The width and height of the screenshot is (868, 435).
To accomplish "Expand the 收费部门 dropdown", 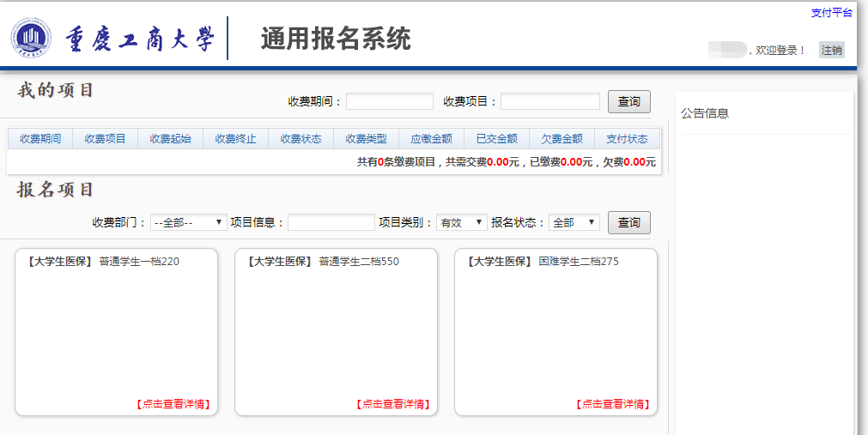I will (188, 222).
